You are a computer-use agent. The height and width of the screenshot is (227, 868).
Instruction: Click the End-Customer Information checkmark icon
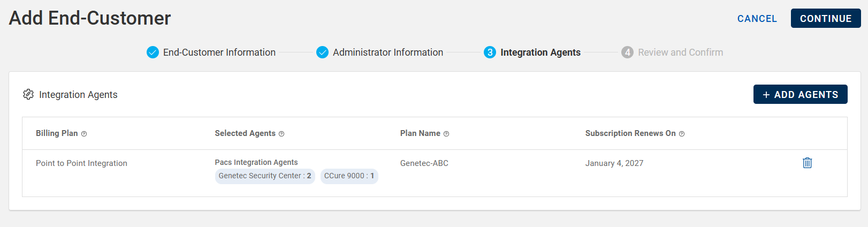[153, 52]
